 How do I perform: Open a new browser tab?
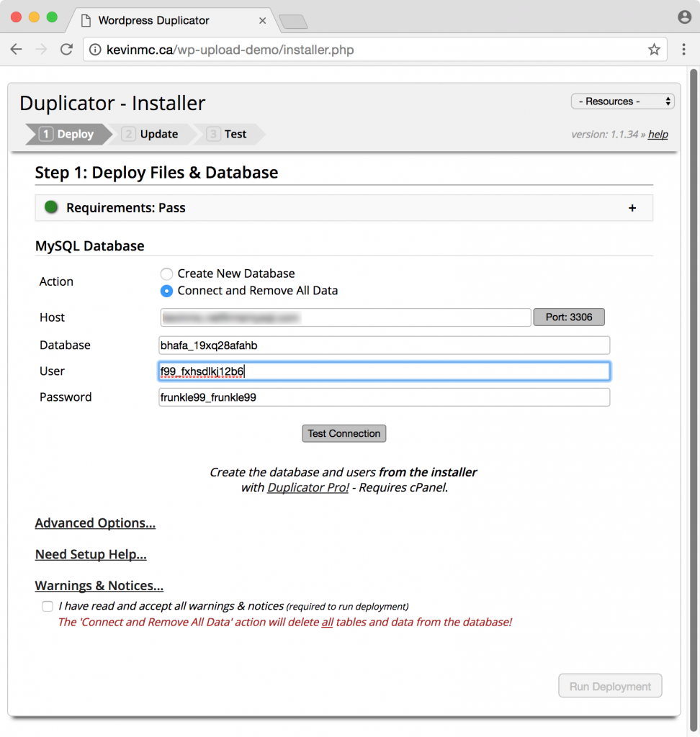point(293,22)
